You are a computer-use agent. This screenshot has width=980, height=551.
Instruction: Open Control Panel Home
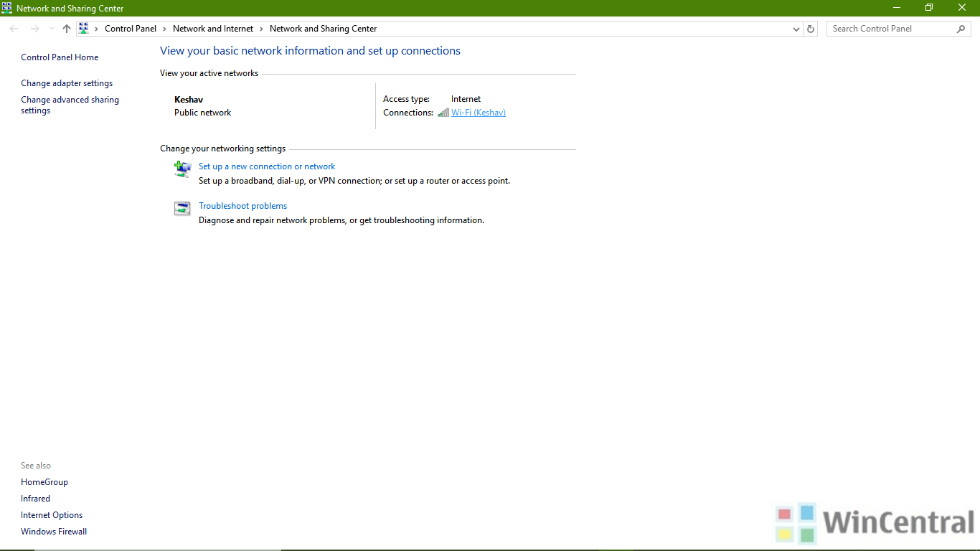(60, 57)
